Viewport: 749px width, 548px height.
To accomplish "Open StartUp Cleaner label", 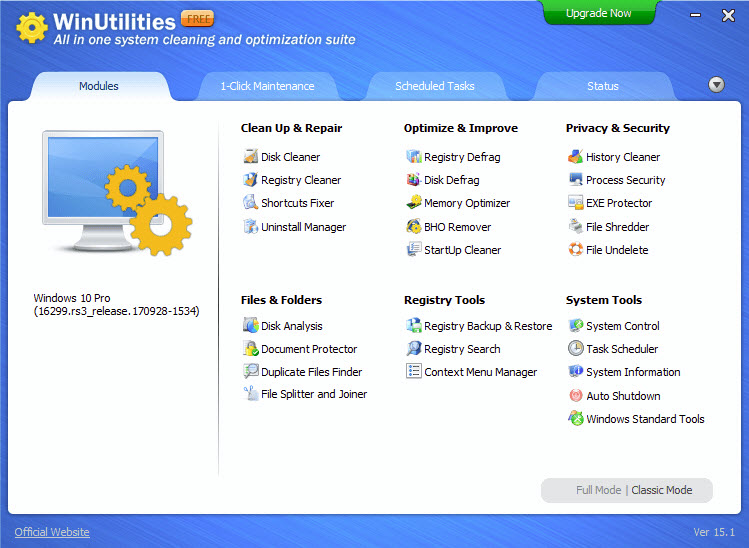I will point(462,250).
